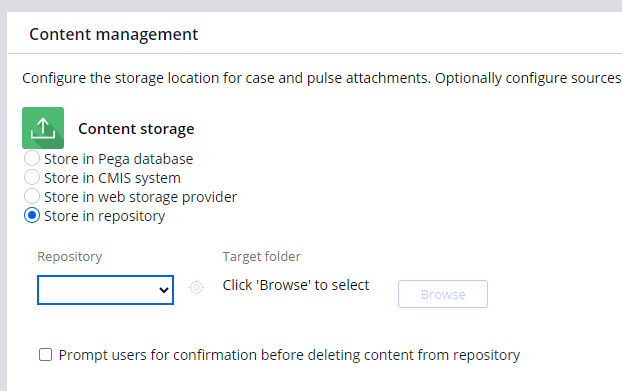Image resolution: width=622 pixels, height=391 pixels.
Task: Click the Content storage section title
Action: point(136,129)
